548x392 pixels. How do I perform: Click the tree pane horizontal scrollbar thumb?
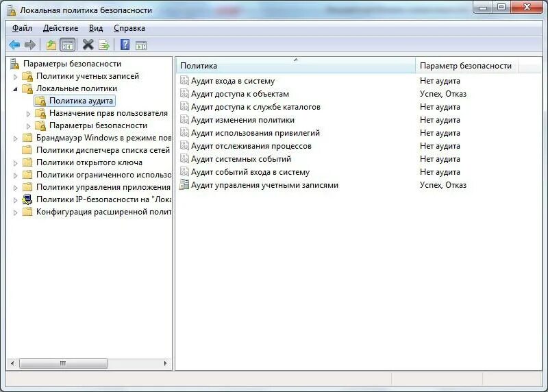[63, 363]
